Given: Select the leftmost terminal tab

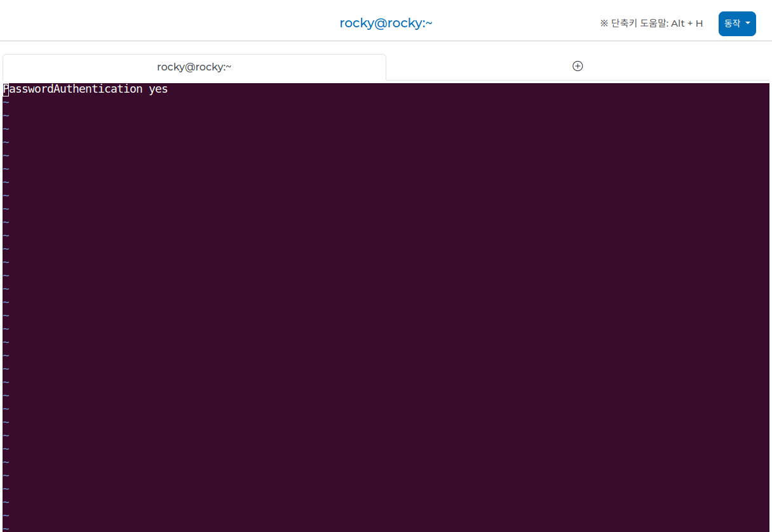Looking at the screenshot, I should point(194,66).
